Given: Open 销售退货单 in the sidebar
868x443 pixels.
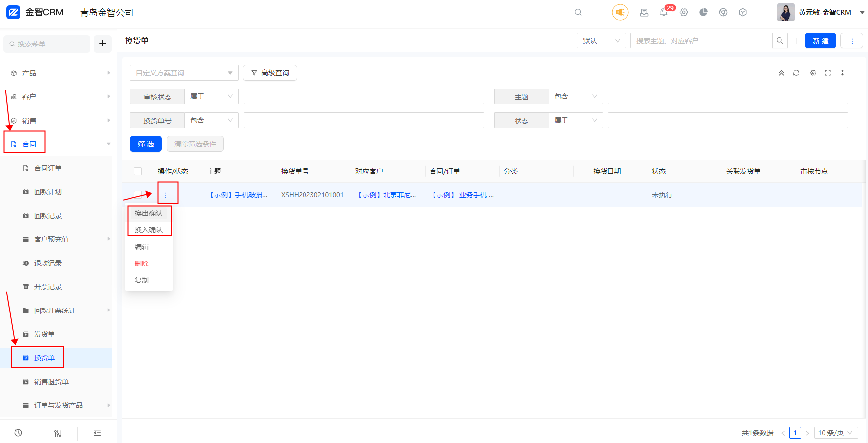Looking at the screenshot, I should tap(51, 382).
